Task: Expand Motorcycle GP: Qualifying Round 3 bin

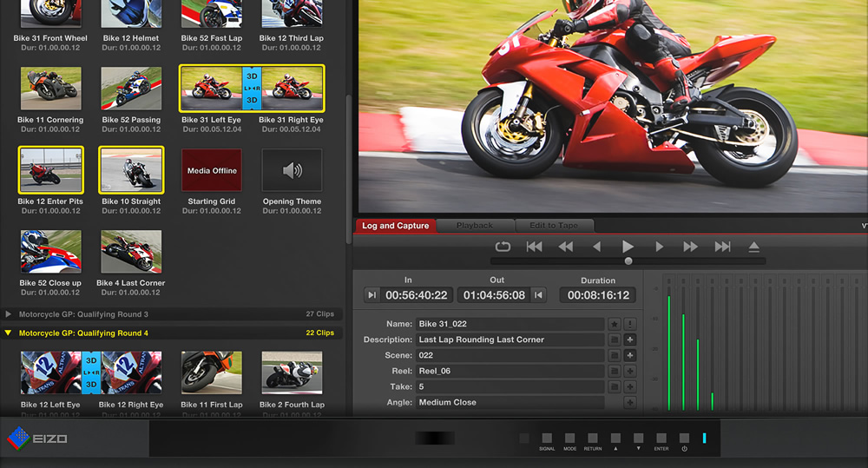Action: coord(9,314)
